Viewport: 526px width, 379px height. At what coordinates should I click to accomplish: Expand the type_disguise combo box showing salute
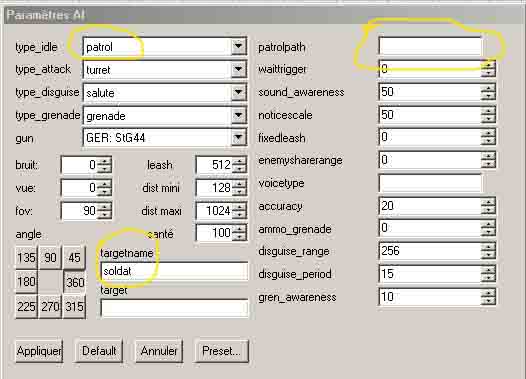[x=239, y=92]
